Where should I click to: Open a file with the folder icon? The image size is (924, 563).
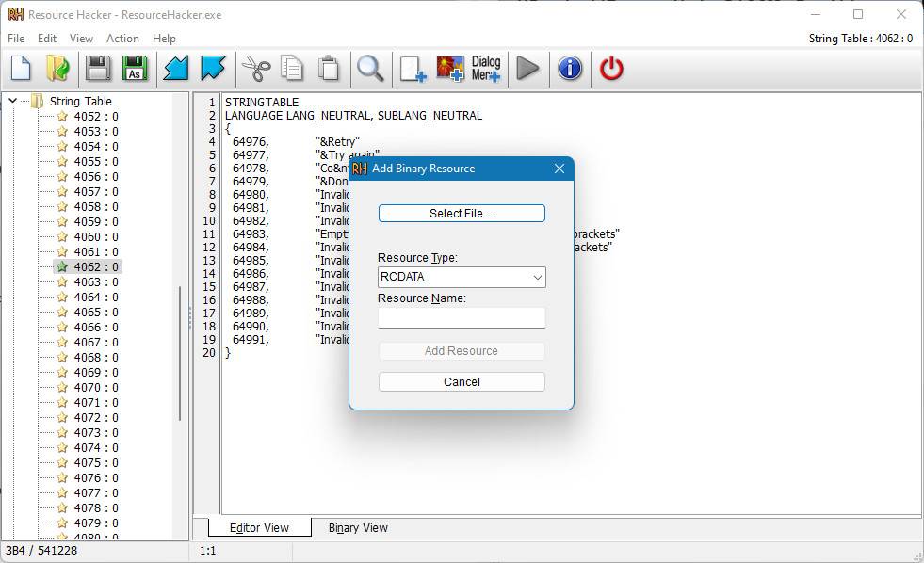(x=57, y=69)
